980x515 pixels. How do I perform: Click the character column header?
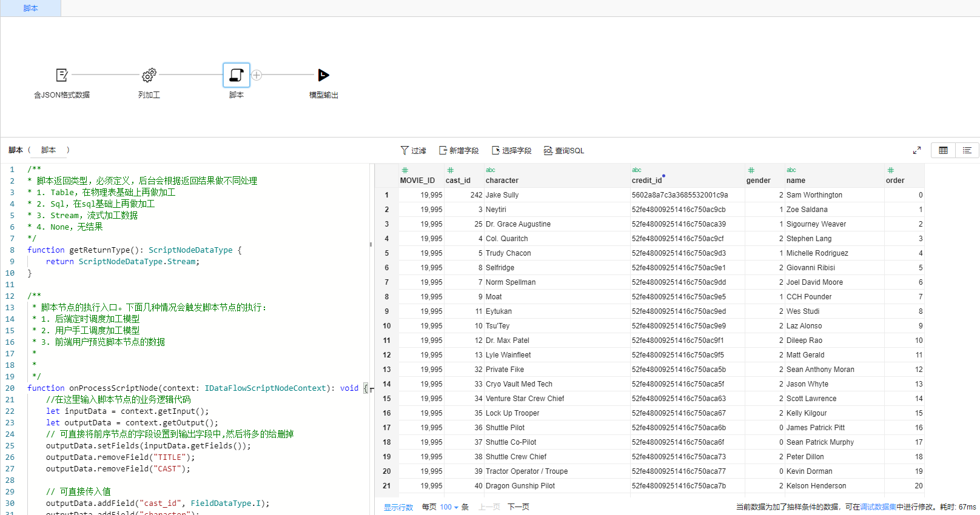click(502, 180)
